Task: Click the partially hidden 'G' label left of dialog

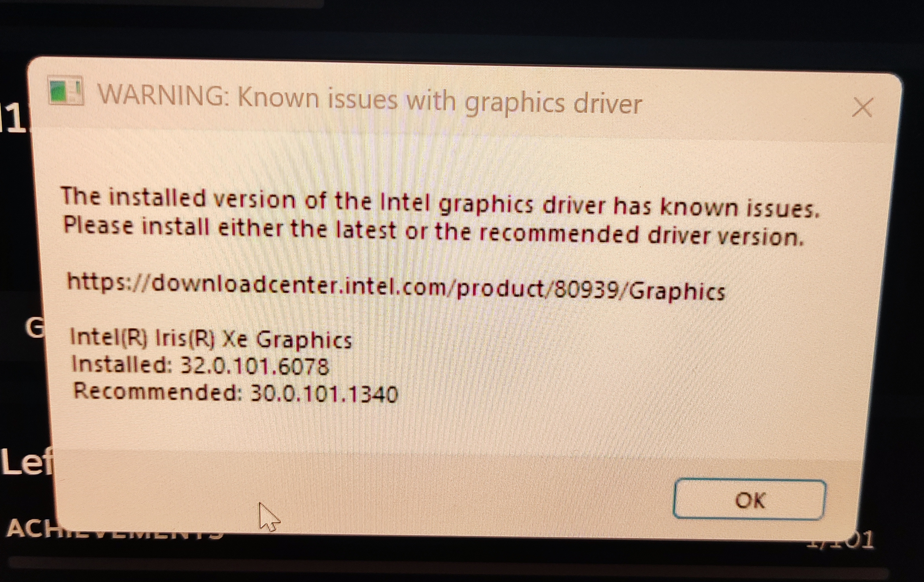Action: click(35, 328)
